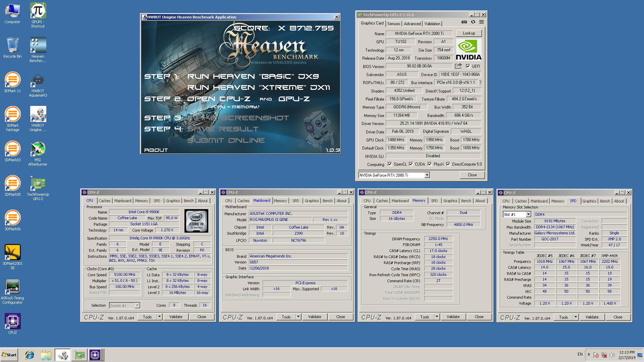Click the GPU-Z screenshot camera icon
This screenshot has height=362, width=644.
[464, 22]
